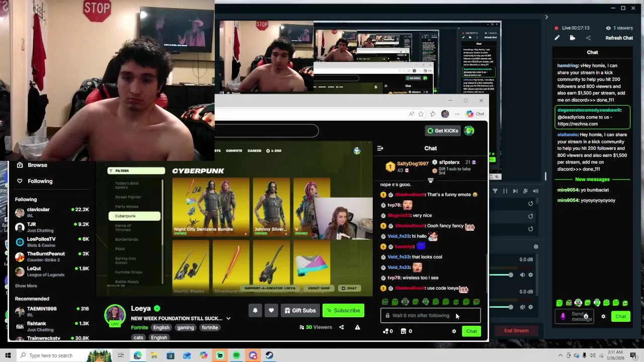Toggle the muted-mic icon in dashboard toolbar
644x362 pixels.
[x=525, y=191]
